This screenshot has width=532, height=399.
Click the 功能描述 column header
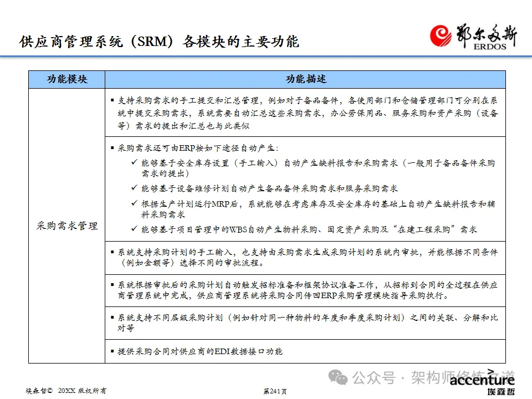point(305,79)
